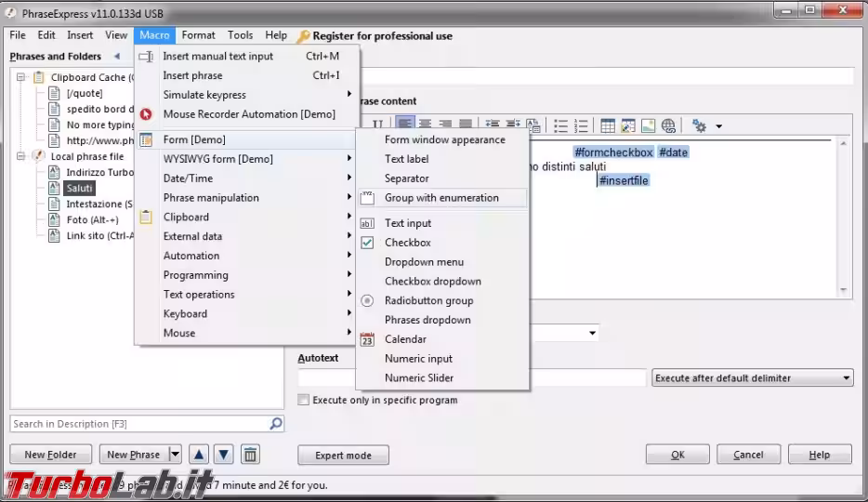The width and height of the screenshot is (868, 502).
Task: Open the Tools menu
Action: [241, 35]
